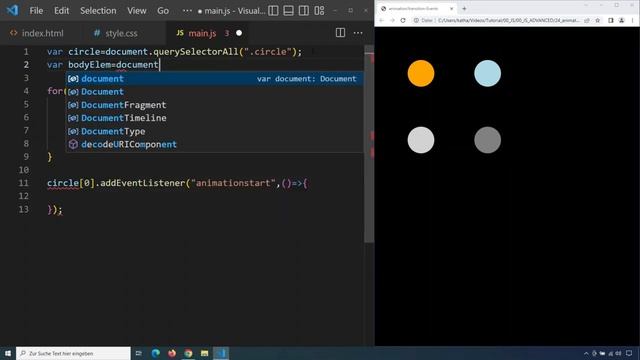Toggle the primary side bar layout icon

(273, 11)
